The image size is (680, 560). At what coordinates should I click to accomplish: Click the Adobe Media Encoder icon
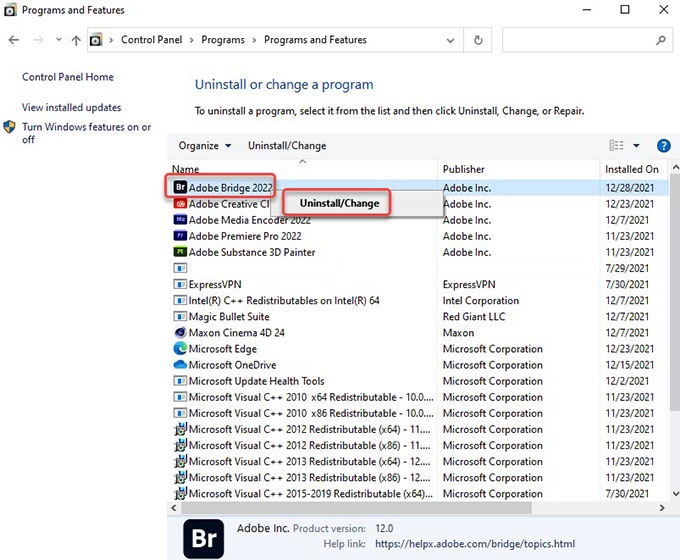pyautogui.click(x=180, y=219)
